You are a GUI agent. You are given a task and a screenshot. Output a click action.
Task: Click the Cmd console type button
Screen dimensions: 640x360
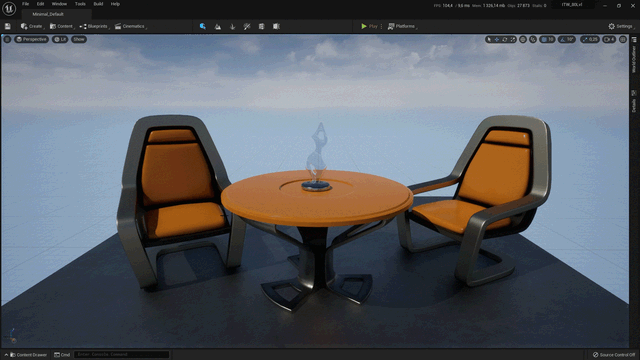(62, 355)
